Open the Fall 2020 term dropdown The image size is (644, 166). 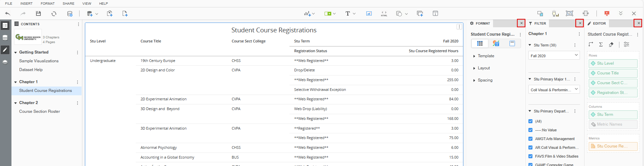(554, 56)
